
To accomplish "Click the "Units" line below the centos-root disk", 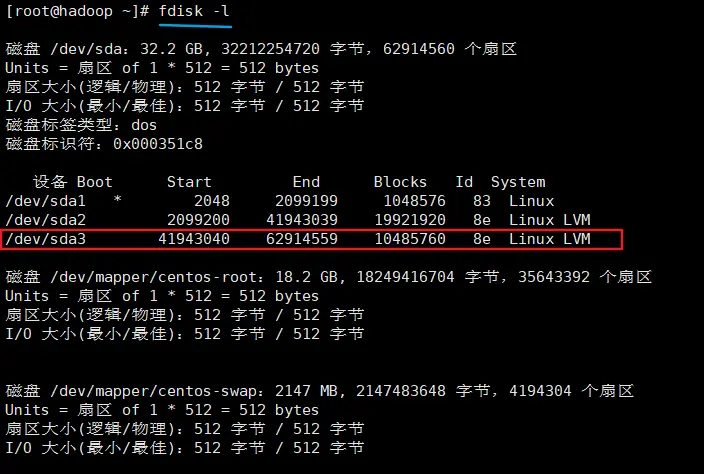I will [x=162, y=296].
